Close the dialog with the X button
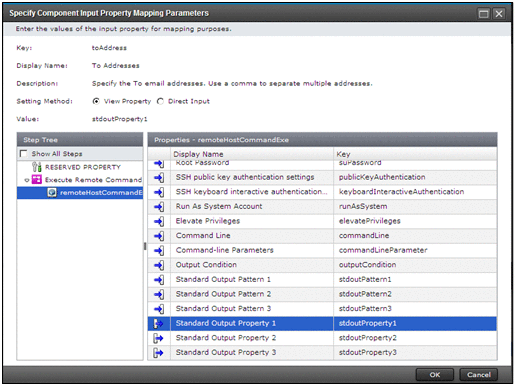The image size is (515, 386). [499, 14]
